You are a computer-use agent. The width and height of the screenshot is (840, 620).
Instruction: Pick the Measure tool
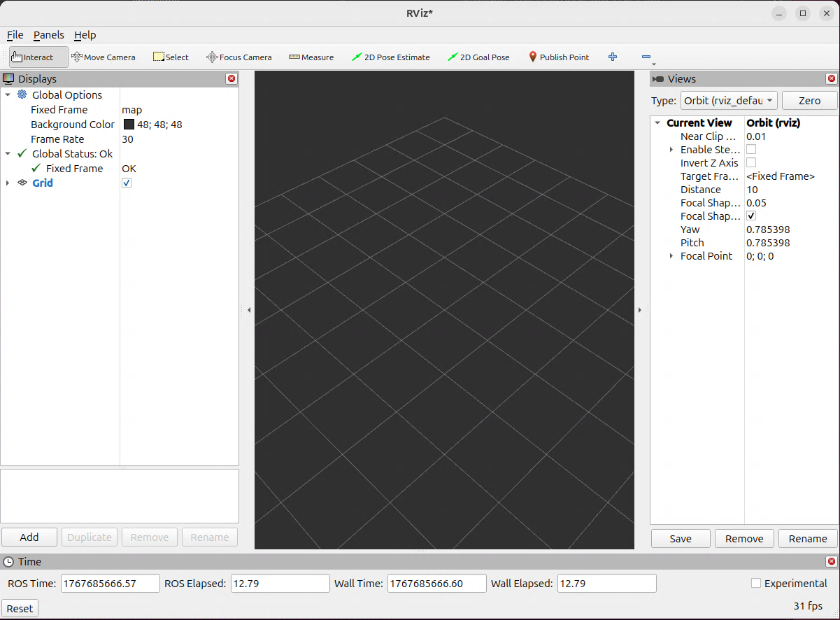311,57
